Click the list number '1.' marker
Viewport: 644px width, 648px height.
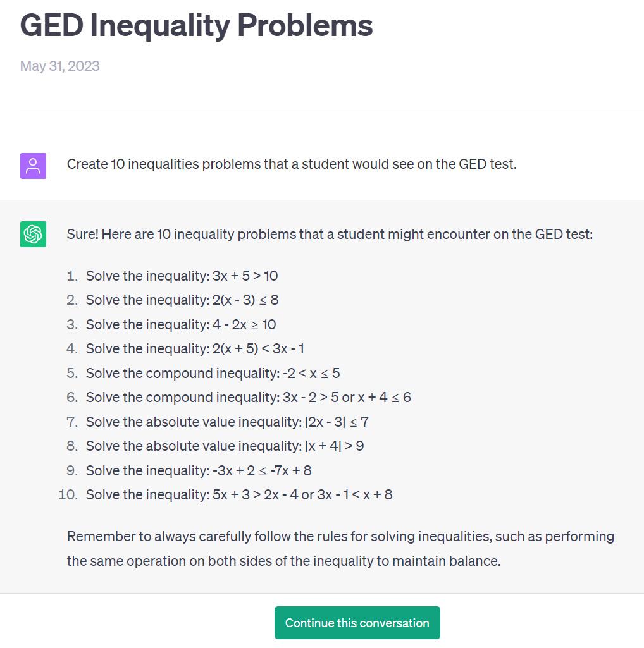(72, 276)
